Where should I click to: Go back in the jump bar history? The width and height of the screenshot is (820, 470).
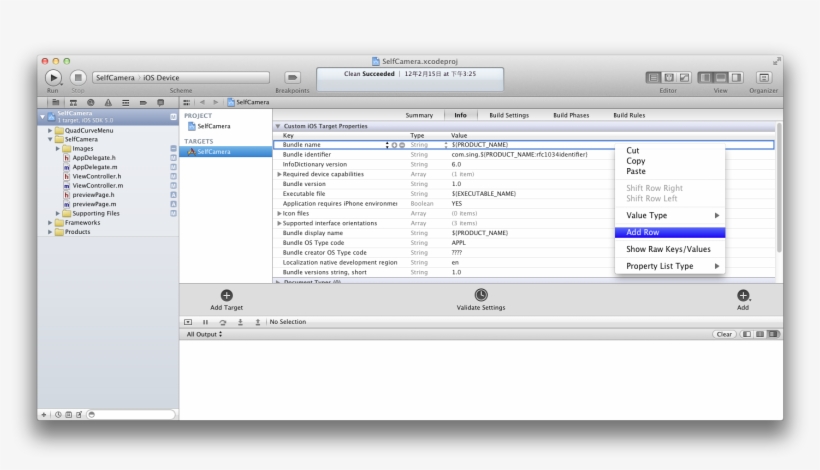202,102
